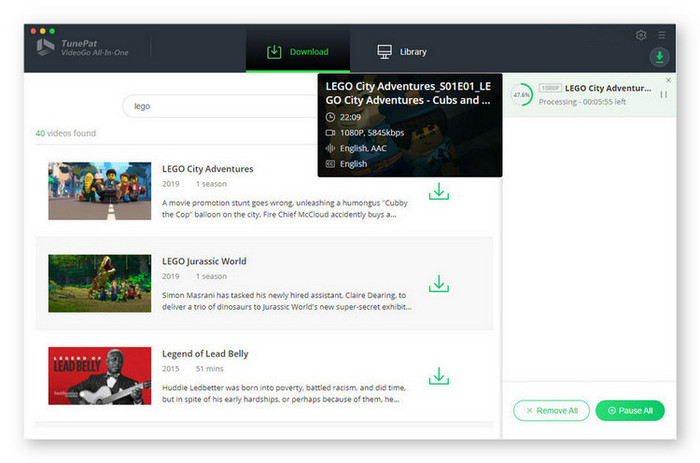
Task: Open the LEGO City Adventures thumbnail
Action: pos(100,191)
